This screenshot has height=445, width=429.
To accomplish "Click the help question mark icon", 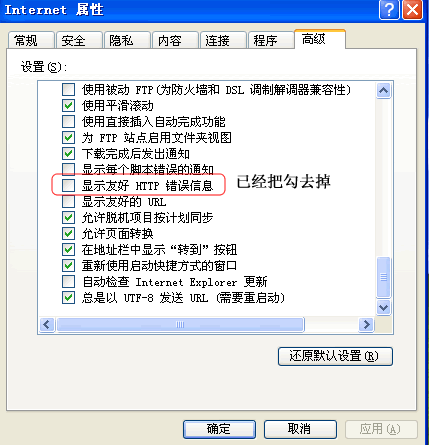I will click(x=389, y=10).
